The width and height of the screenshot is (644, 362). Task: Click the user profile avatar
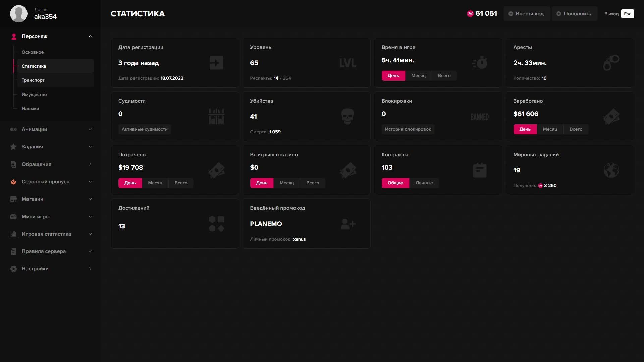(19, 14)
